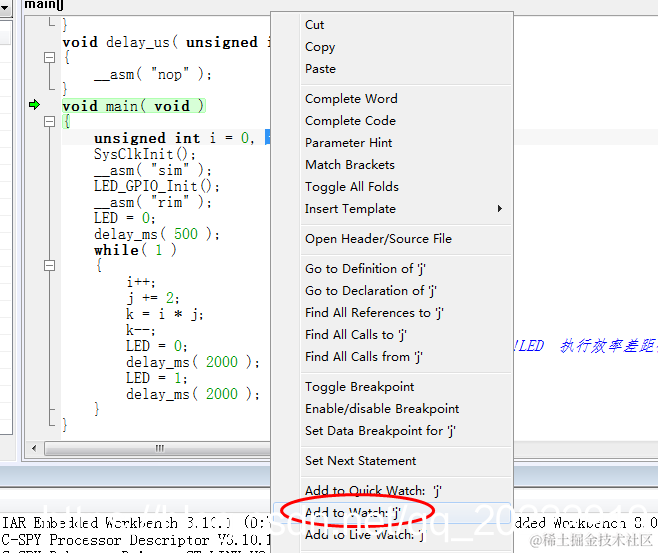
Task: Set Data Breakpoint for 'j'
Action: (x=380, y=431)
